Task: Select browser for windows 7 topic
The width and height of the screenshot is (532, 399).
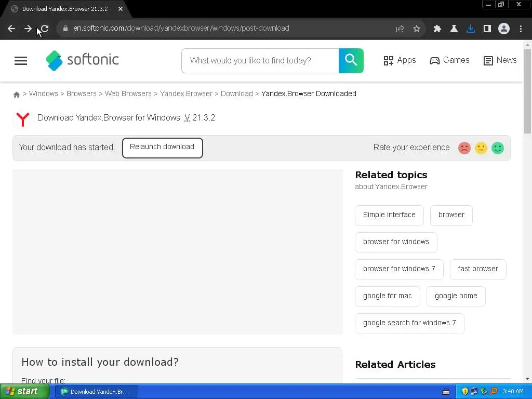Action: (399, 270)
